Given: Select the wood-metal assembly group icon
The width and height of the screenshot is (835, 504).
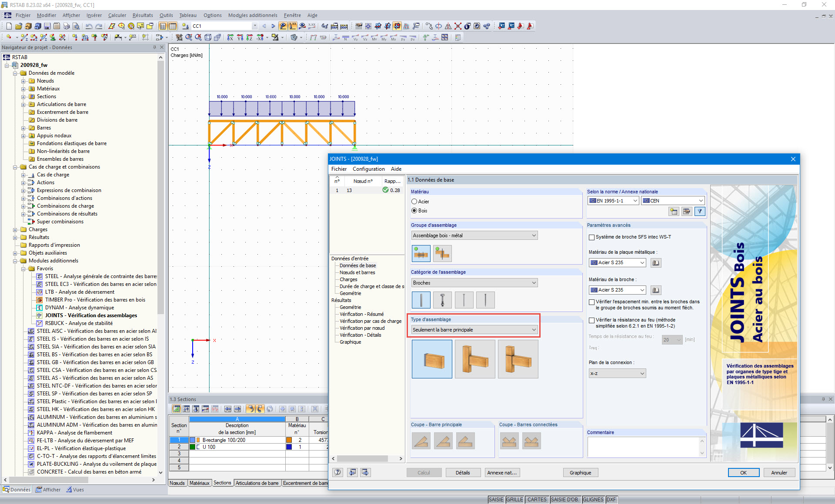Looking at the screenshot, I should pos(421,253).
